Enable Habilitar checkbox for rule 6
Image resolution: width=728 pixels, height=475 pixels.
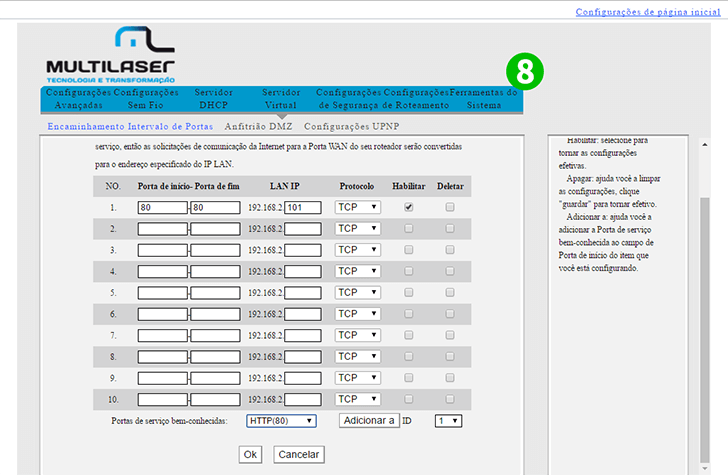coord(409,314)
